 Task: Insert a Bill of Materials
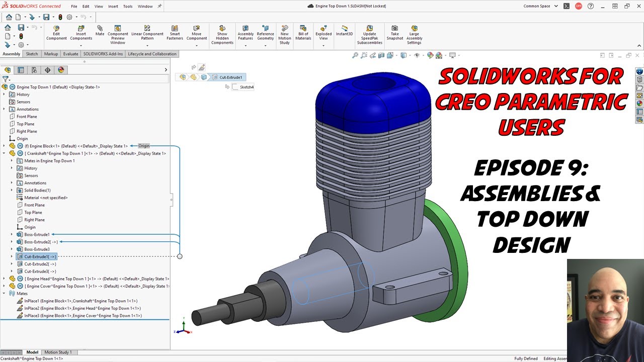pos(303,33)
